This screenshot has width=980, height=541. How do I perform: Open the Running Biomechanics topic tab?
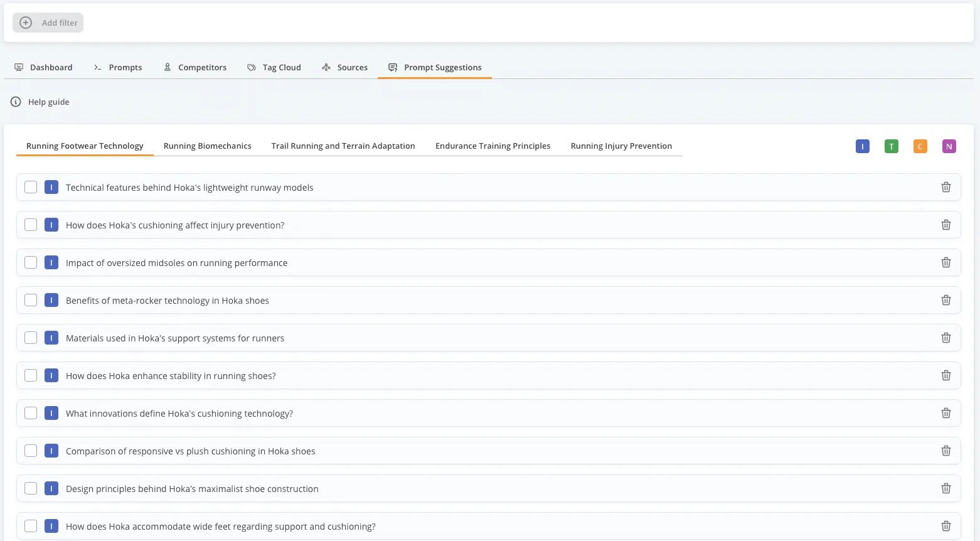(207, 146)
